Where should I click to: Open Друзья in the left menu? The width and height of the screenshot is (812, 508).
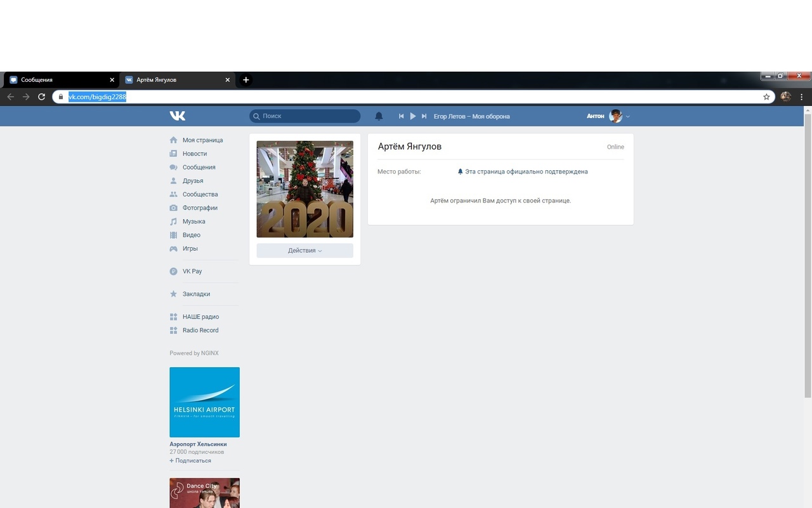coord(193,181)
